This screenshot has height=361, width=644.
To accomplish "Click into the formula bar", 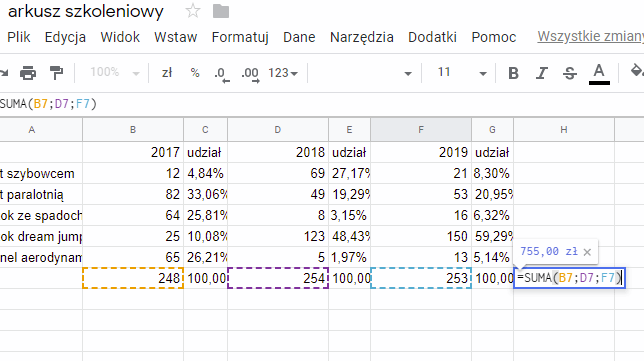I will 322,104.
